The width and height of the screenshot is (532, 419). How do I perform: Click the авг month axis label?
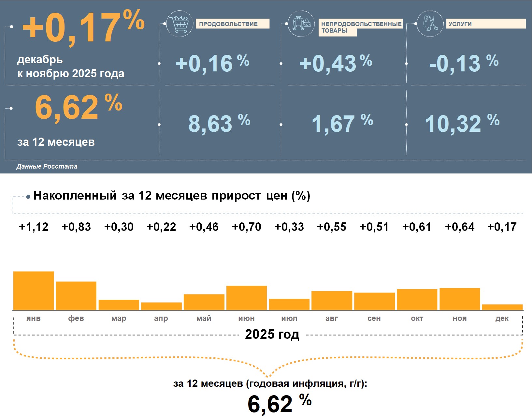point(332,318)
